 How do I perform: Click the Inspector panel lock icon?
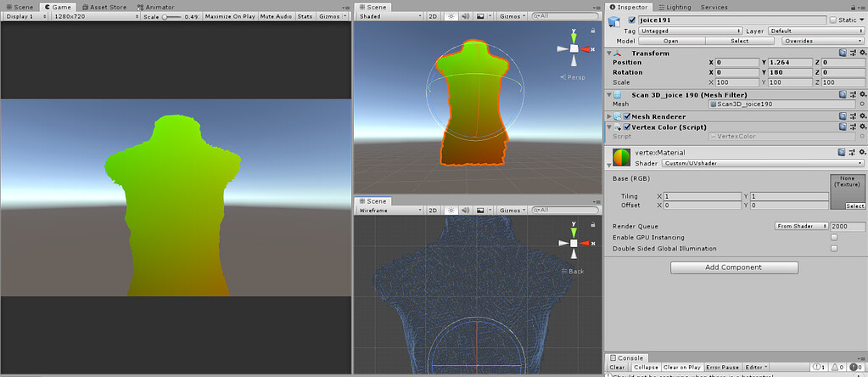pyautogui.click(x=851, y=7)
